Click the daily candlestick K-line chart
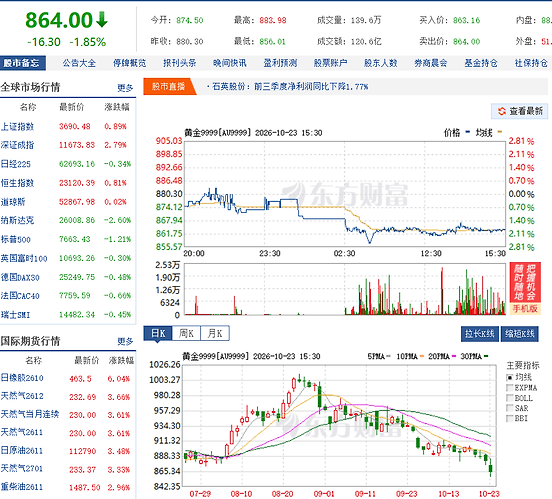The width and height of the screenshot is (552, 499). [x=340, y=426]
